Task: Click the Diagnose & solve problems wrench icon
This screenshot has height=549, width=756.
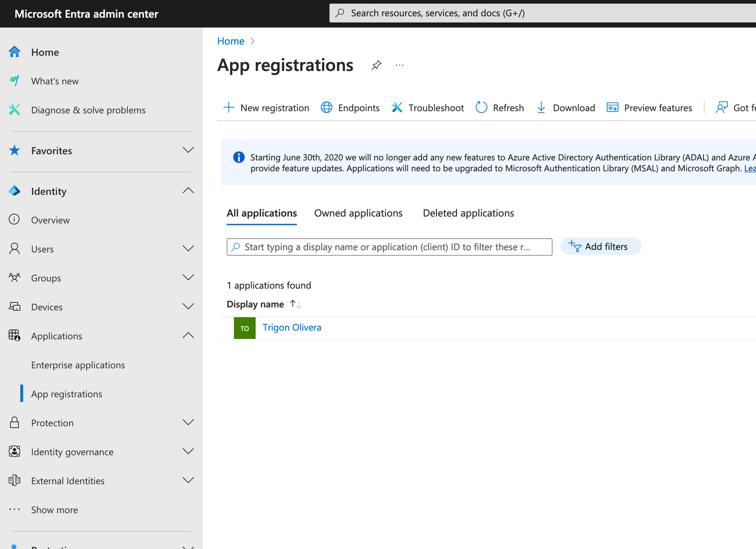Action: (14, 109)
